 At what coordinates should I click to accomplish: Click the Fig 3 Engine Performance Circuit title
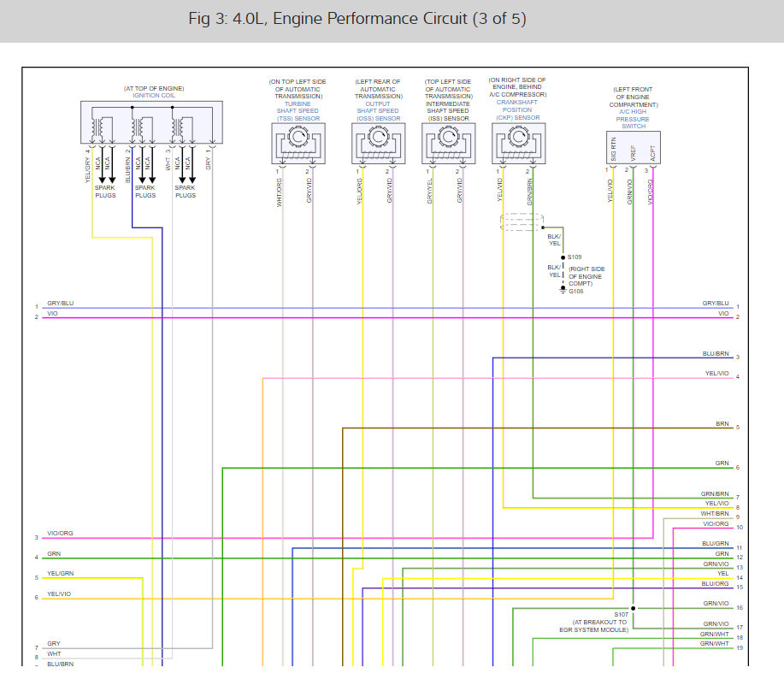357,19
